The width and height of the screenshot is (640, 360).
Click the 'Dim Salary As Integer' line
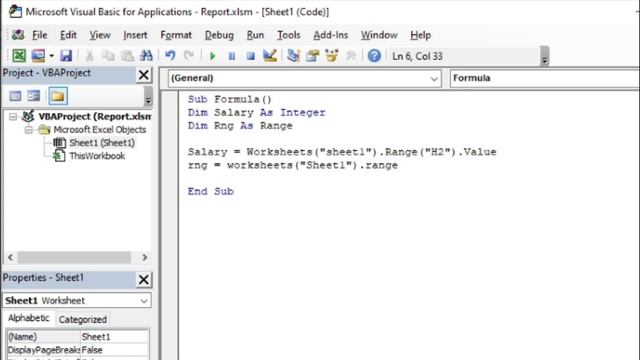(256, 113)
